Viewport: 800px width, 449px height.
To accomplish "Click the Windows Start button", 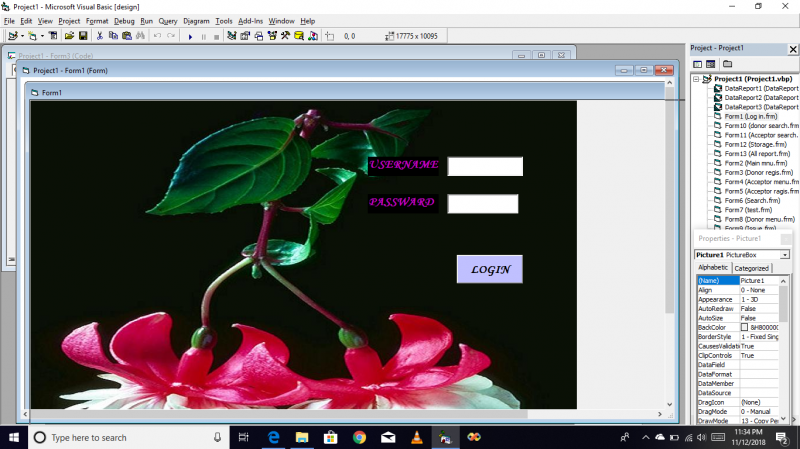I will click(x=14, y=437).
